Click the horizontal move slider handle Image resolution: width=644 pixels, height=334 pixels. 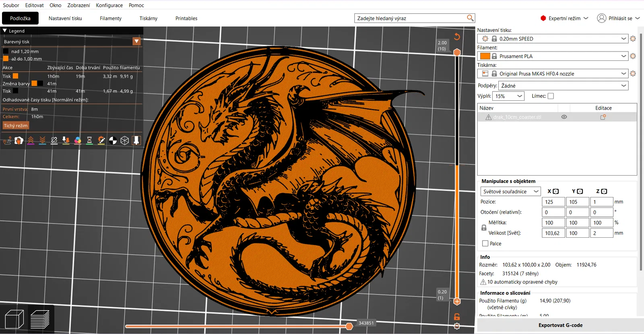pos(349,326)
